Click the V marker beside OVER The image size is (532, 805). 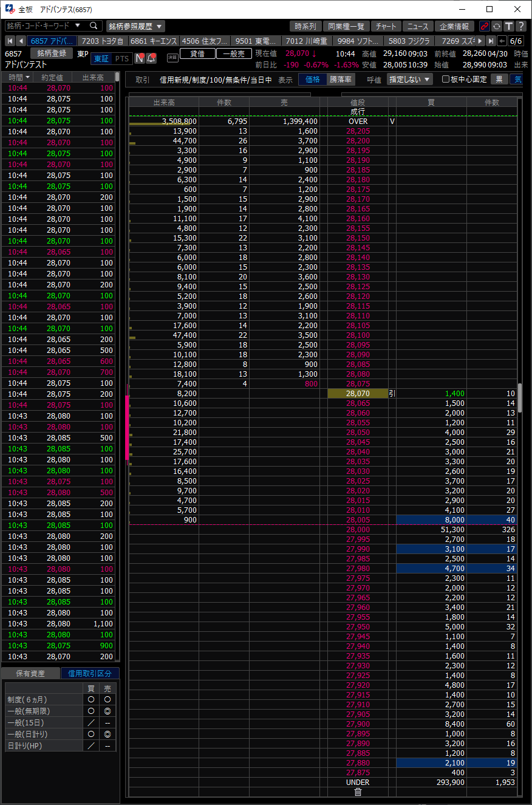pyautogui.click(x=392, y=122)
